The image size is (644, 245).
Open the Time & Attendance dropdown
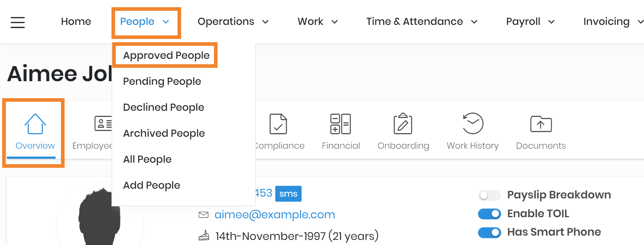click(421, 22)
